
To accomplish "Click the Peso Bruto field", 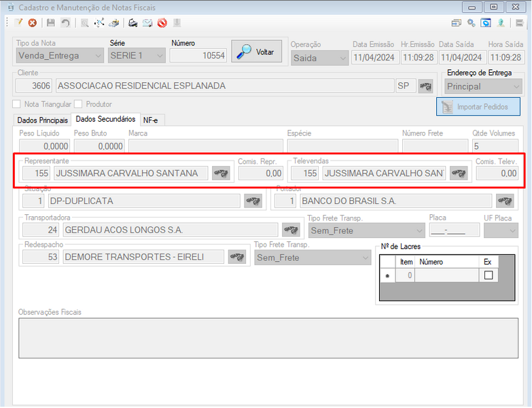I will click(99, 146).
